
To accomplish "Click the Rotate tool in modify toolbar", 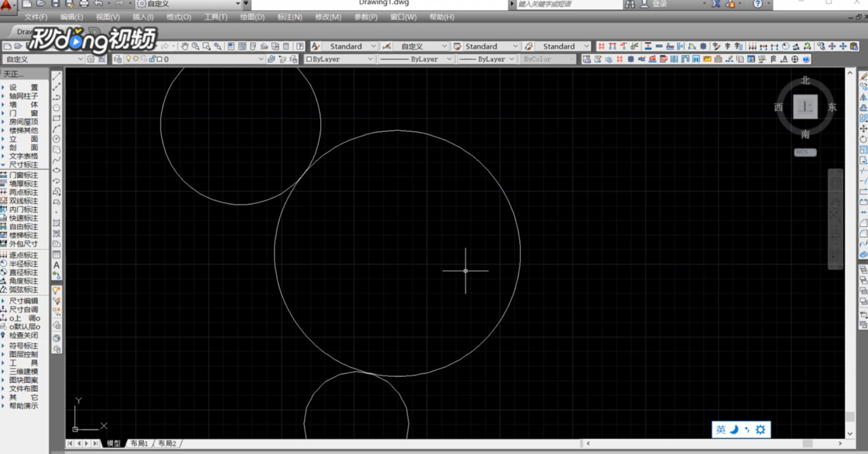I will coord(864,139).
